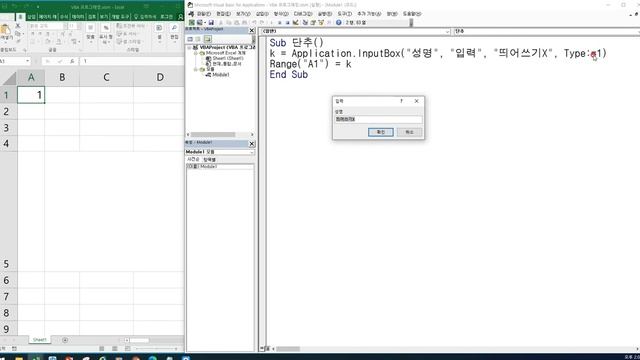Switch to the categorized tab in properties pane
Image resolution: width=640 pixels, height=360 pixels.
(209, 159)
